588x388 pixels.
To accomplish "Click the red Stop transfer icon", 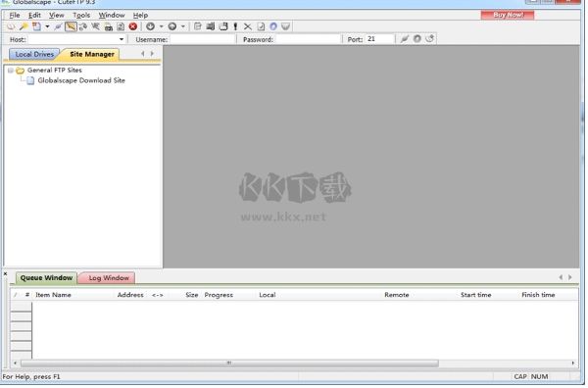I will 133,26.
